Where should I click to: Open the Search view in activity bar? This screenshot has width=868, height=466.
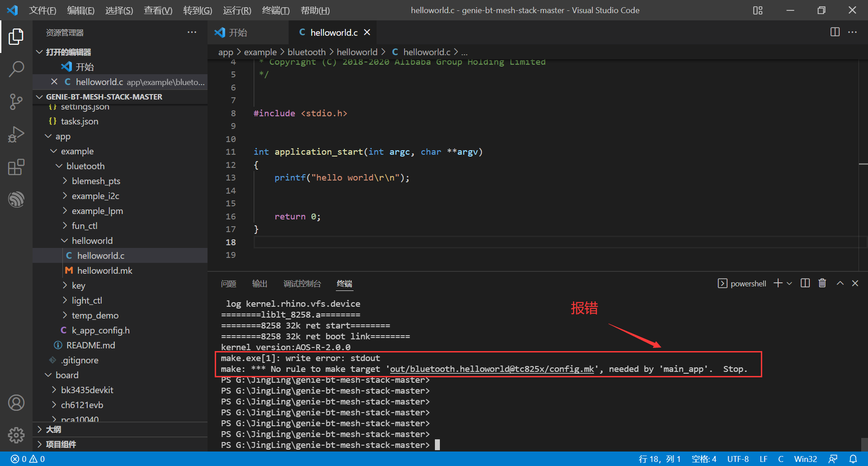pos(16,69)
